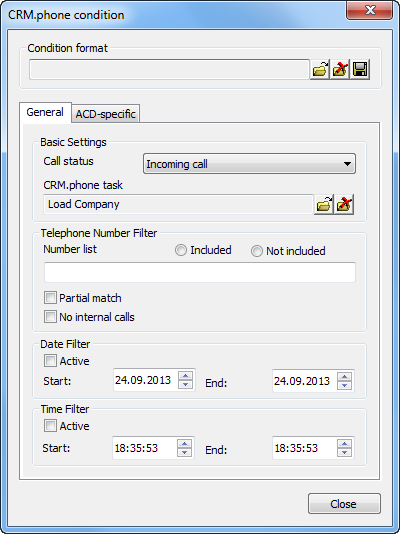Switch to the ACD-specific tab
The width and height of the screenshot is (400, 534).
(x=106, y=114)
